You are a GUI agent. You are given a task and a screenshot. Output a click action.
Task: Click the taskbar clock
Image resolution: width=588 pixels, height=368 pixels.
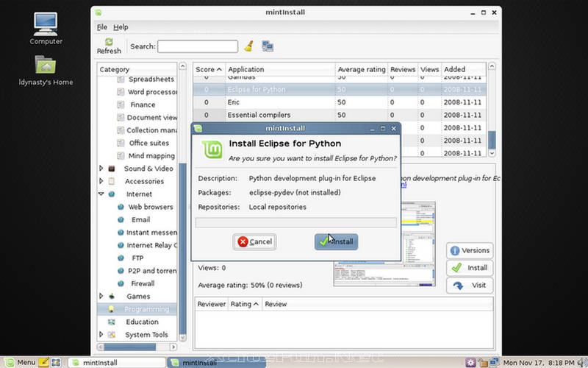tap(539, 363)
